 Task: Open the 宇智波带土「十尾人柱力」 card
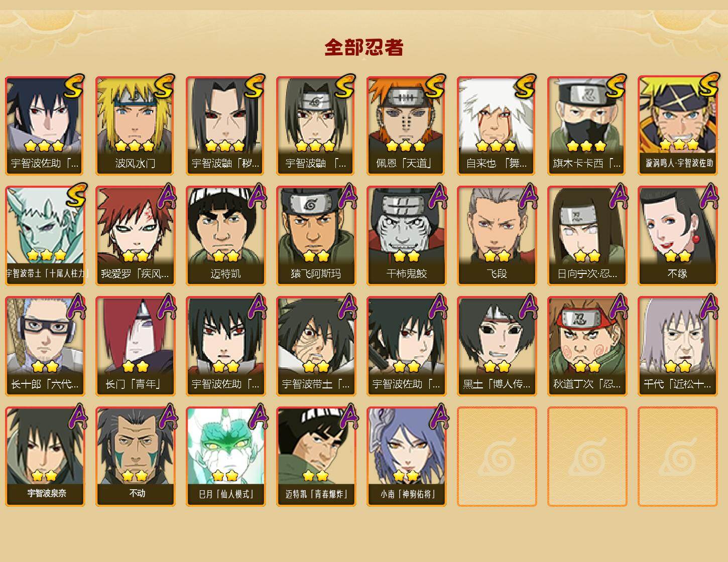click(45, 236)
